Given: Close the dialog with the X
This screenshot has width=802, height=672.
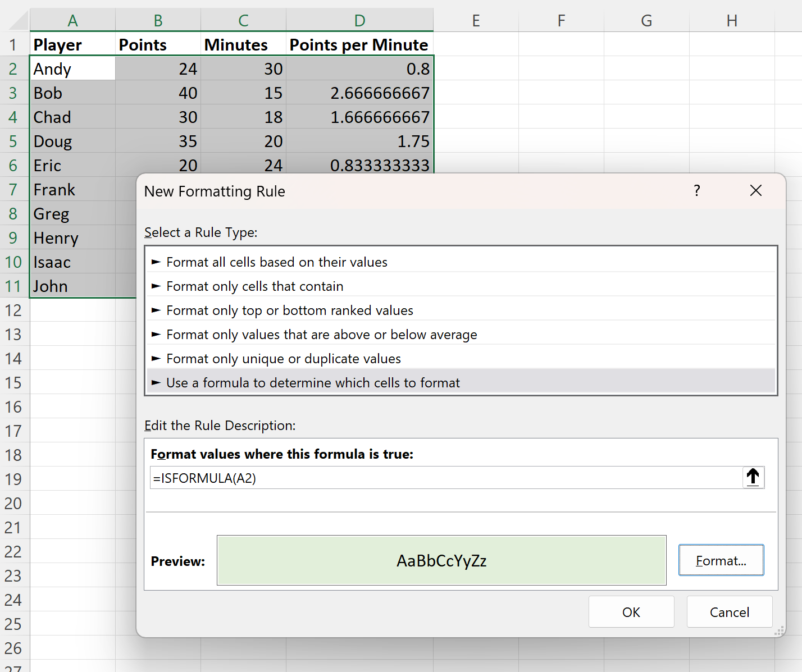Looking at the screenshot, I should point(756,190).
